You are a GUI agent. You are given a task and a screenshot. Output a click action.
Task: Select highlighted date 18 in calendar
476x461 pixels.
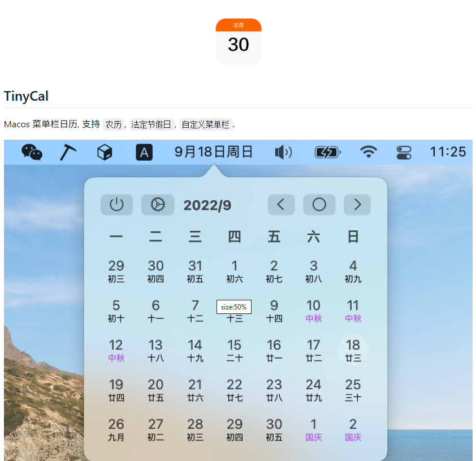(353, 350)
